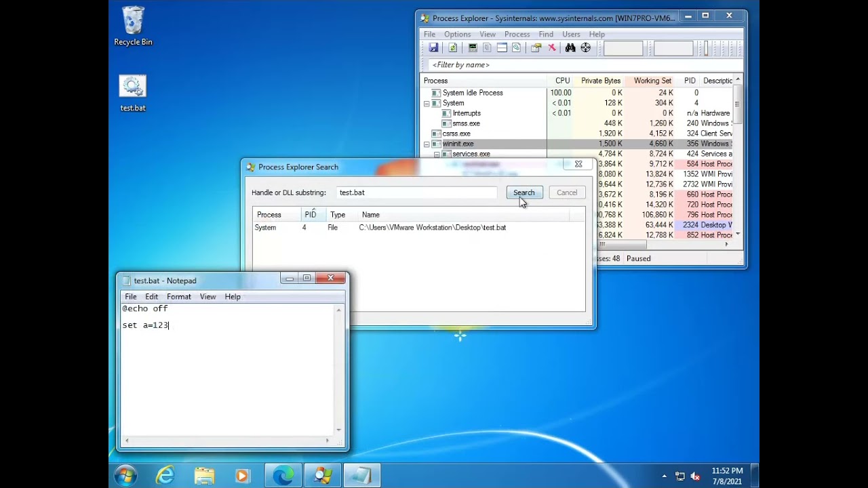Sort by Working Set column header
The height and width of the screenshot is (488, 868).
tap(650, 81)
